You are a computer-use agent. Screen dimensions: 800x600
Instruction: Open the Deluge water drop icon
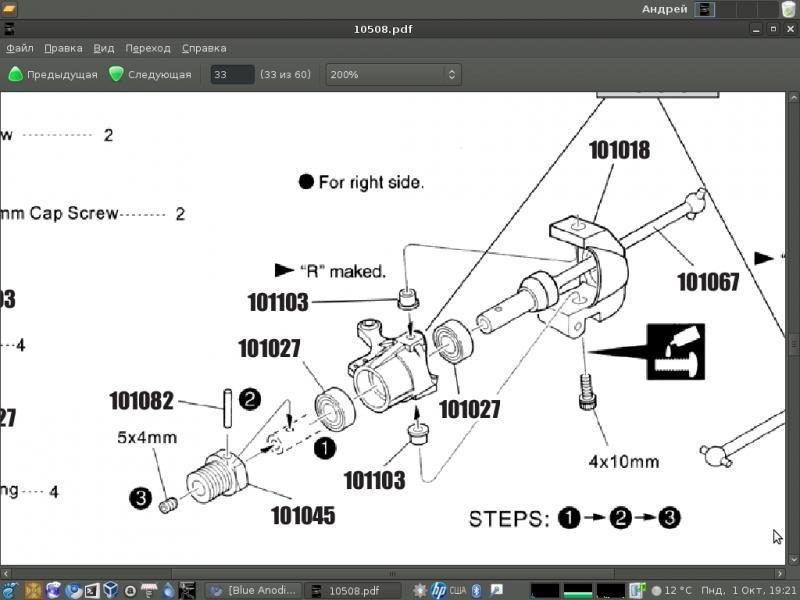tap(169, 590)
